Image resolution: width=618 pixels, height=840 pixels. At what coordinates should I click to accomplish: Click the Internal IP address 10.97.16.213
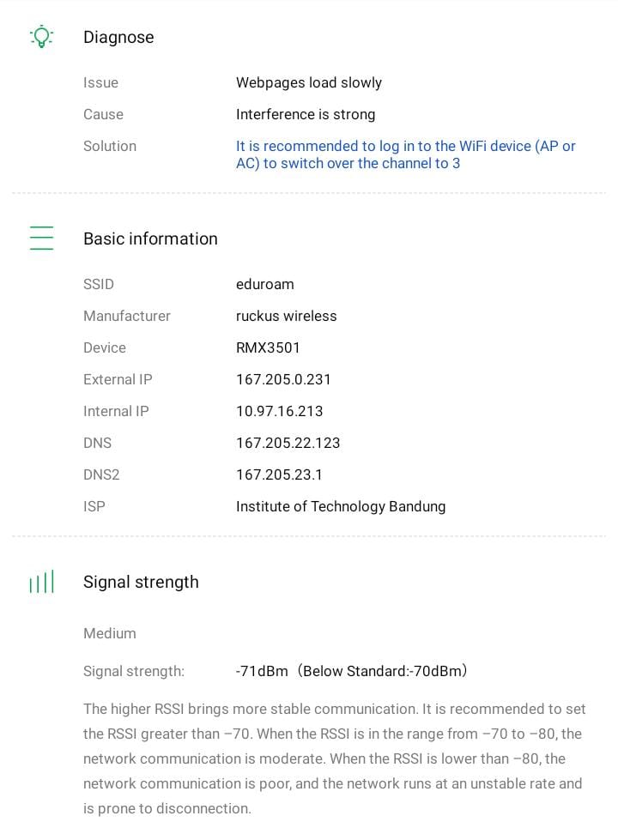coord(279,411)
